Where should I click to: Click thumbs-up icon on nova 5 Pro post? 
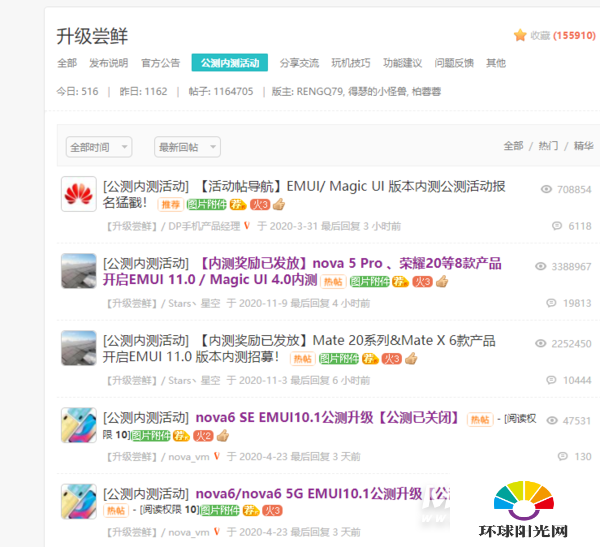(x=442, y=282)
